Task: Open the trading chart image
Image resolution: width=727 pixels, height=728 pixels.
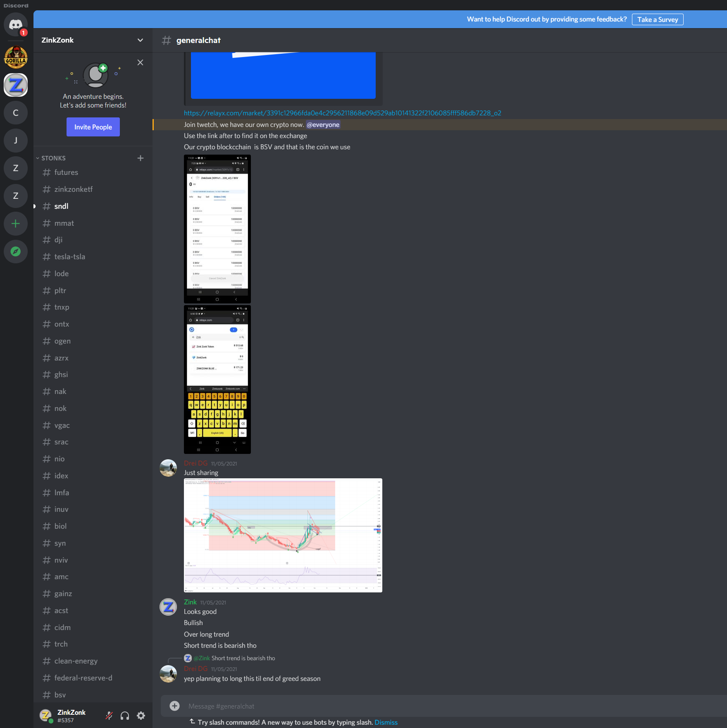Action: [x=283, y=535]
